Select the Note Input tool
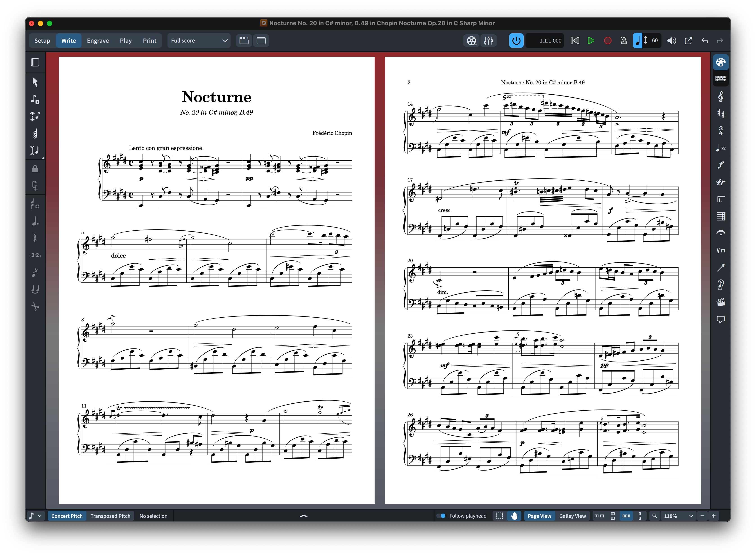Image resolution: width=756 pixels, height=555 pixels. [x=35, y=99]
